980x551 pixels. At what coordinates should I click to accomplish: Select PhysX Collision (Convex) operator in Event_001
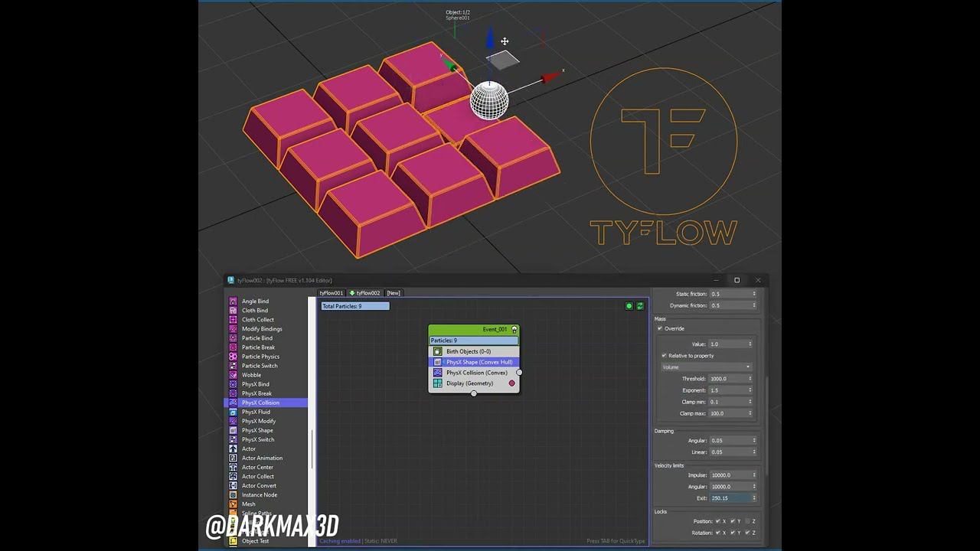pos(474,373)
